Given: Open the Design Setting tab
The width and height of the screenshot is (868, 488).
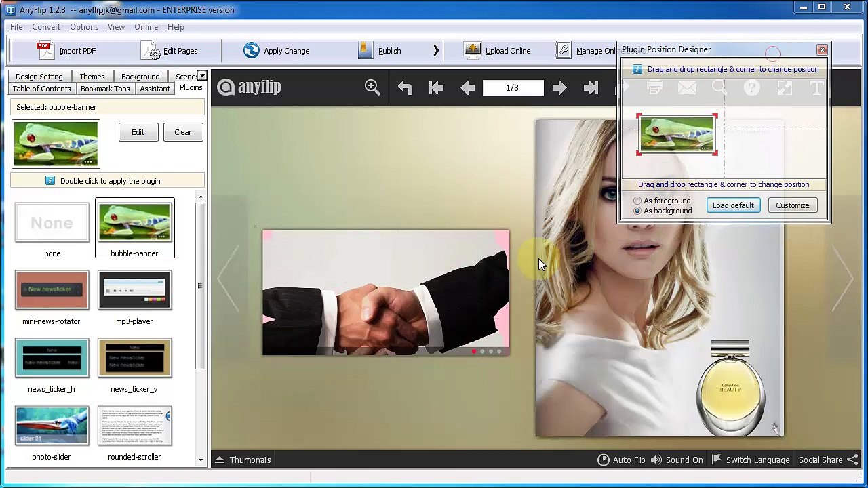Looking at the screenshot, I should (39, 77).
